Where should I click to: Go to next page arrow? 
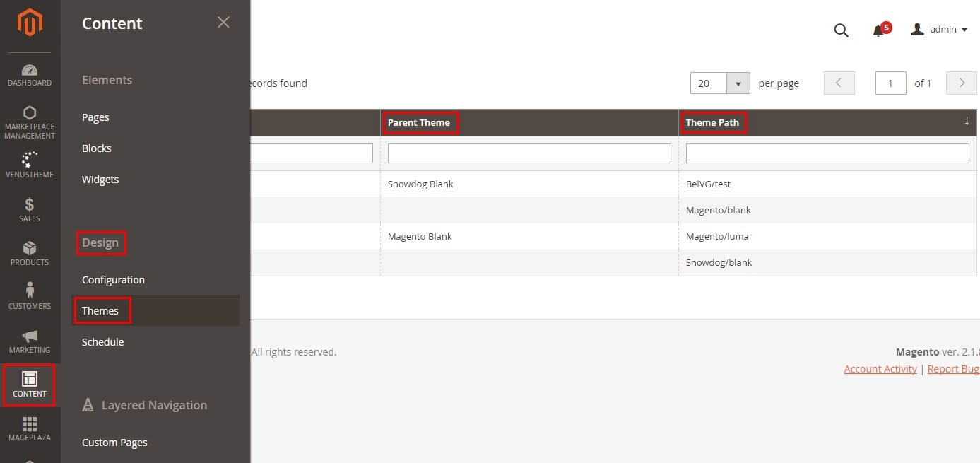[961, 83]
